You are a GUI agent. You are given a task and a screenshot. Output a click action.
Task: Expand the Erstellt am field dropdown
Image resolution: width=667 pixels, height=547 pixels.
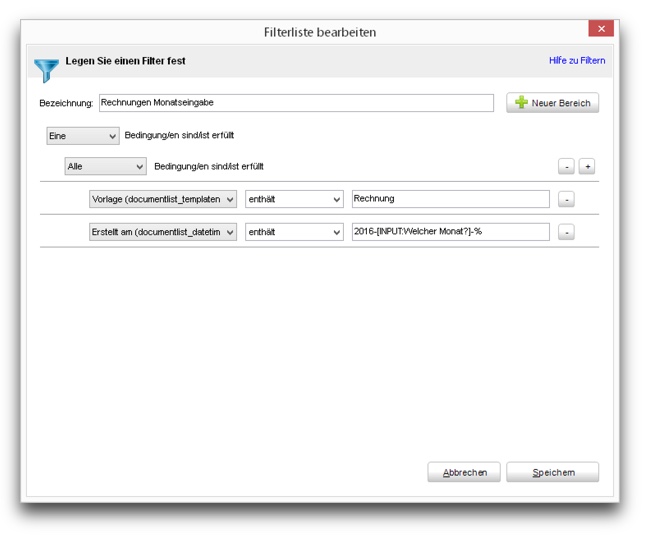click(x=163, y=232)
